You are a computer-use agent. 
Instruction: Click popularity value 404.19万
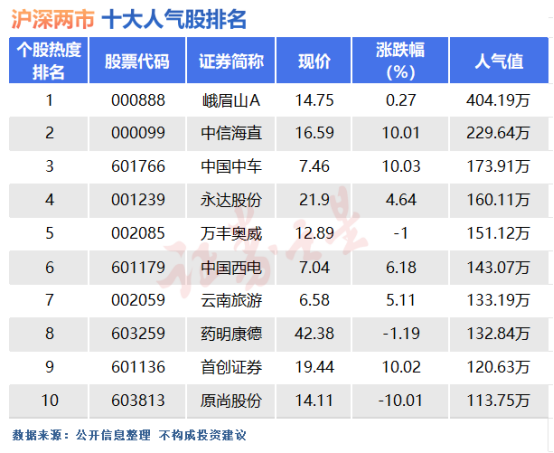498,100
